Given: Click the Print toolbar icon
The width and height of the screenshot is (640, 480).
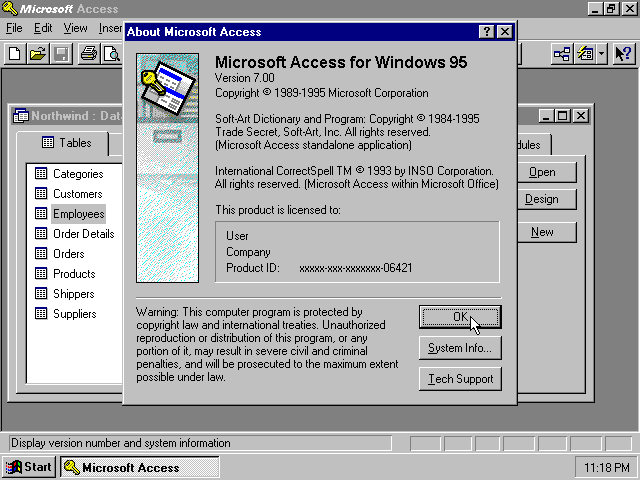Looking at the screenshot, I should pyautogui.click(x=88, y=54).
